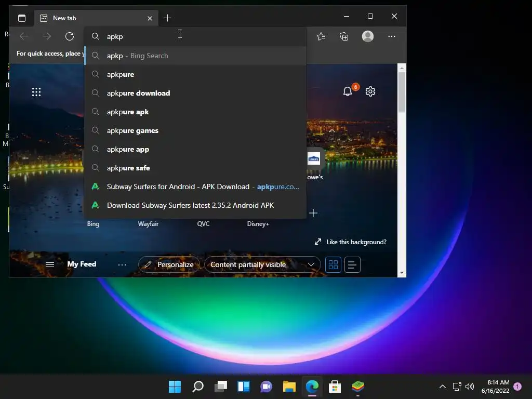Open Microsoft Store from the taskbar
Viewport: 532px width, 399px height.
[335, 387]
